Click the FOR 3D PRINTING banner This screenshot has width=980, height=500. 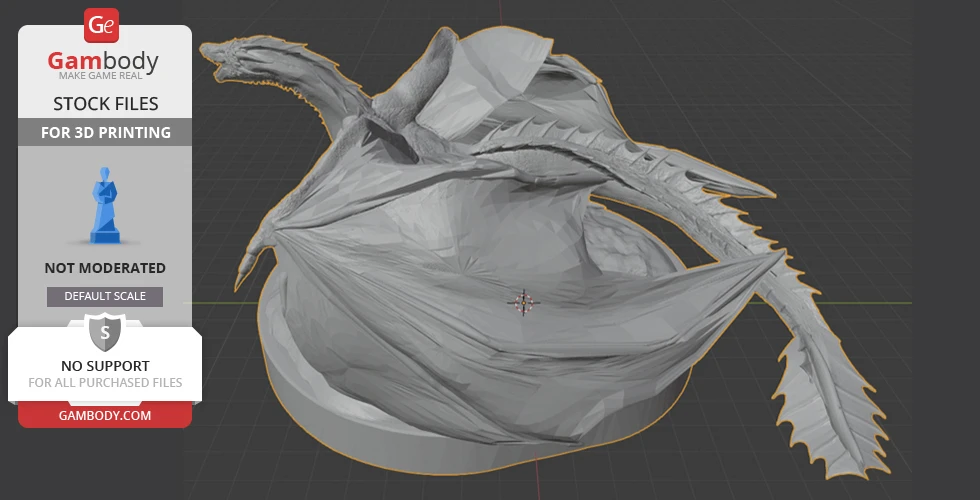pos(104,132)
